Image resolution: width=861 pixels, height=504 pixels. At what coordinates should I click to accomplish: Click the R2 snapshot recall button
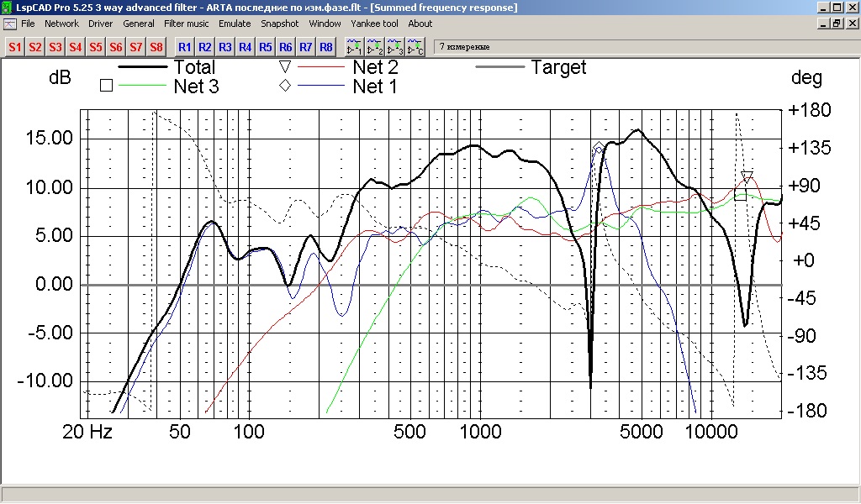click(x=205, y=47)
